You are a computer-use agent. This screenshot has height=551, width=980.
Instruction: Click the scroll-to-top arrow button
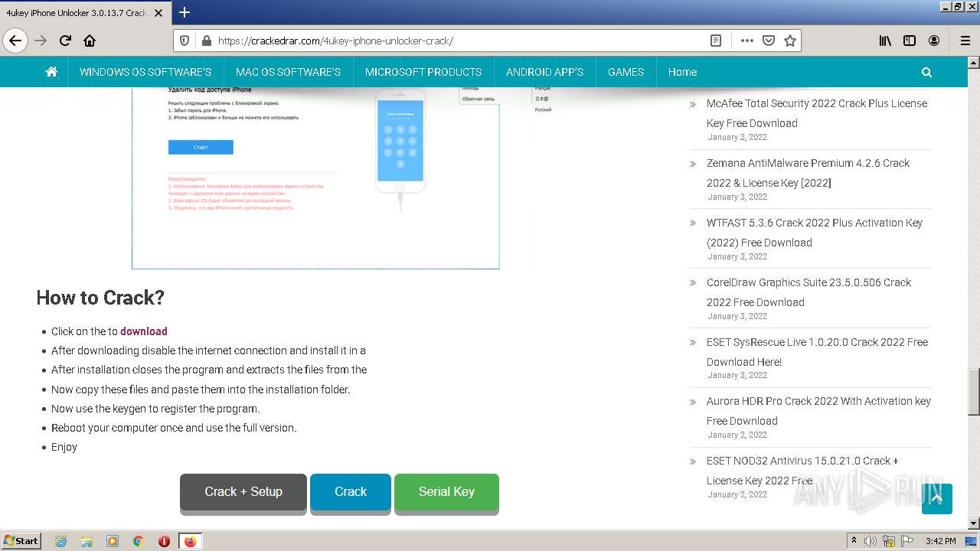coord(937,499)
